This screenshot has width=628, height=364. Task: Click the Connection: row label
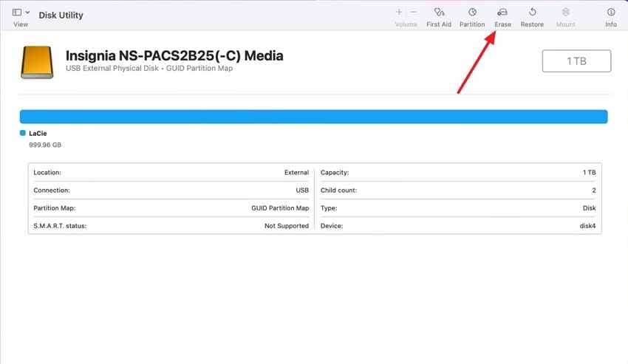52,190
